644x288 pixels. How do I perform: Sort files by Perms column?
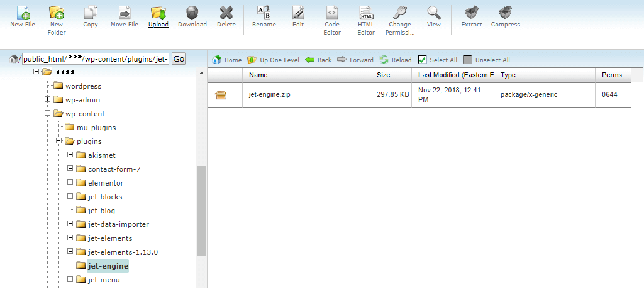(613, 75)
